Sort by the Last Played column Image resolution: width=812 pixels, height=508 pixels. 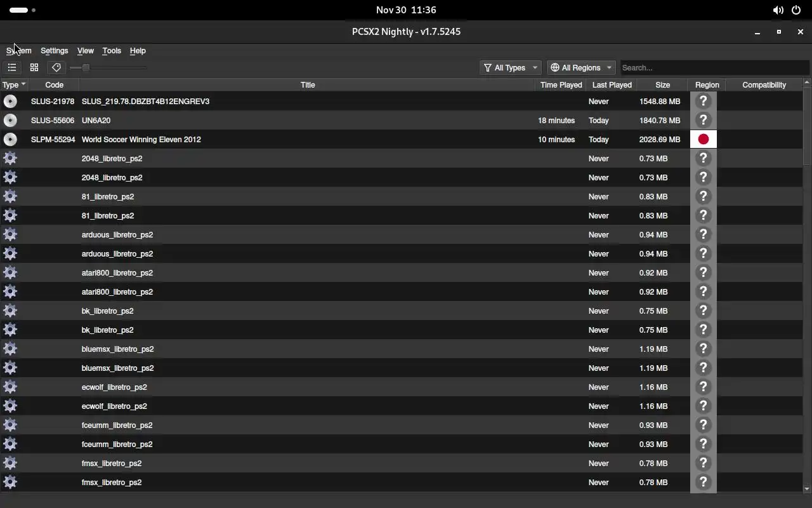click(x=612, y=84)
